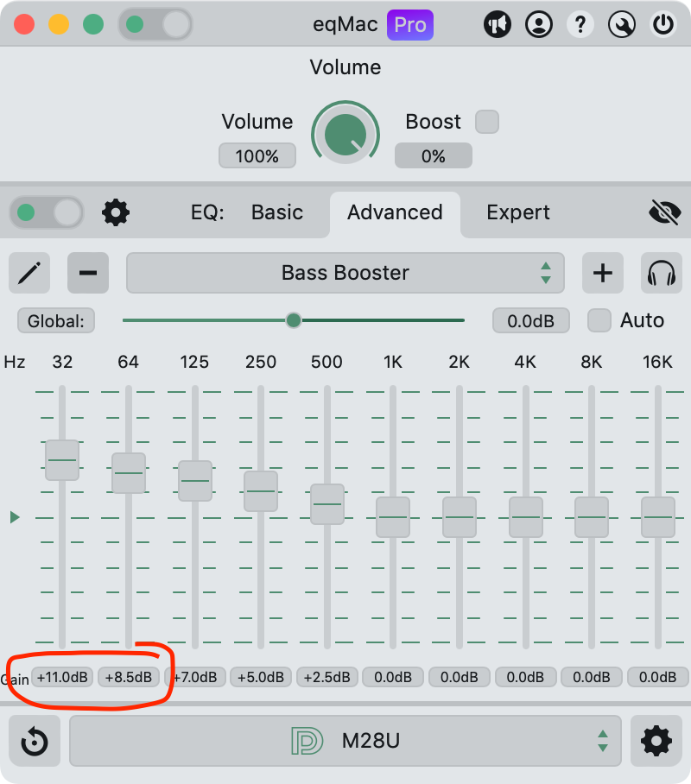Save a new preset with the plus icon

click(x=602, y=273)
